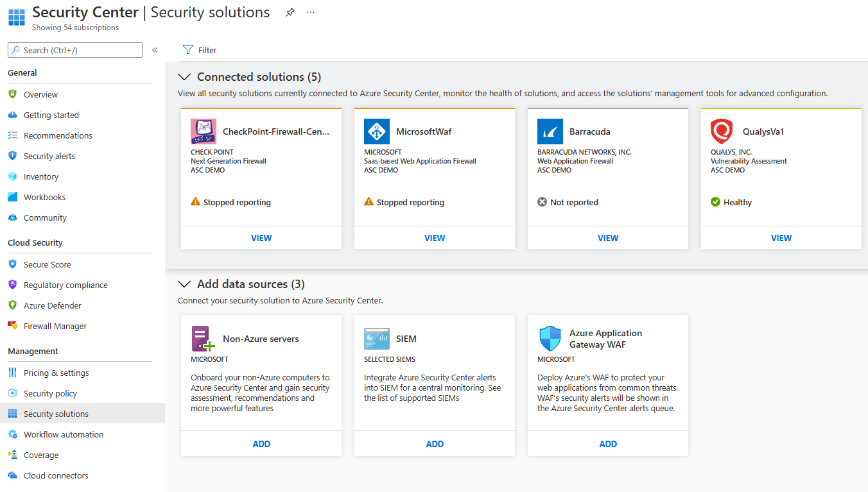Click ADD on Azure Application Gateway WAF card
Screen dimensions: 868x492
608,444
